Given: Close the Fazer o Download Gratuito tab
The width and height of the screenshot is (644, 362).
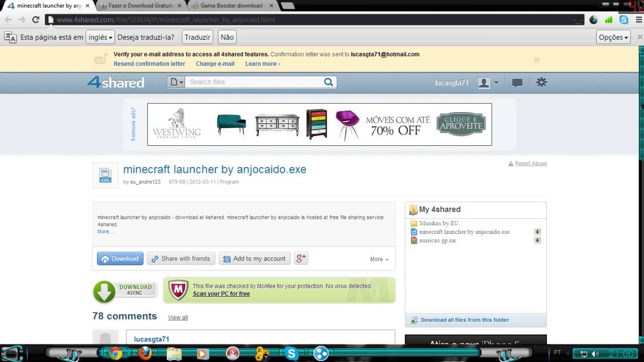Looking at the screenshot, I should [x=180, y=6].
